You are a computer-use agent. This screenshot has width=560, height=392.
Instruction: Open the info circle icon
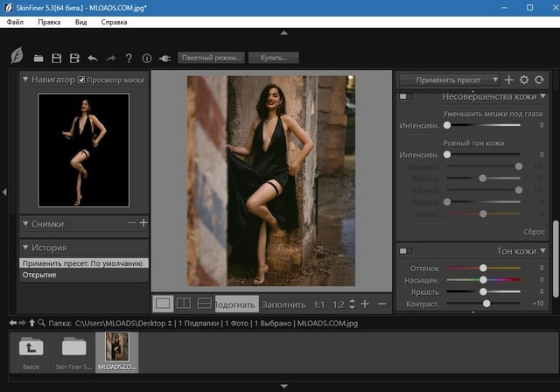(147, 59)
